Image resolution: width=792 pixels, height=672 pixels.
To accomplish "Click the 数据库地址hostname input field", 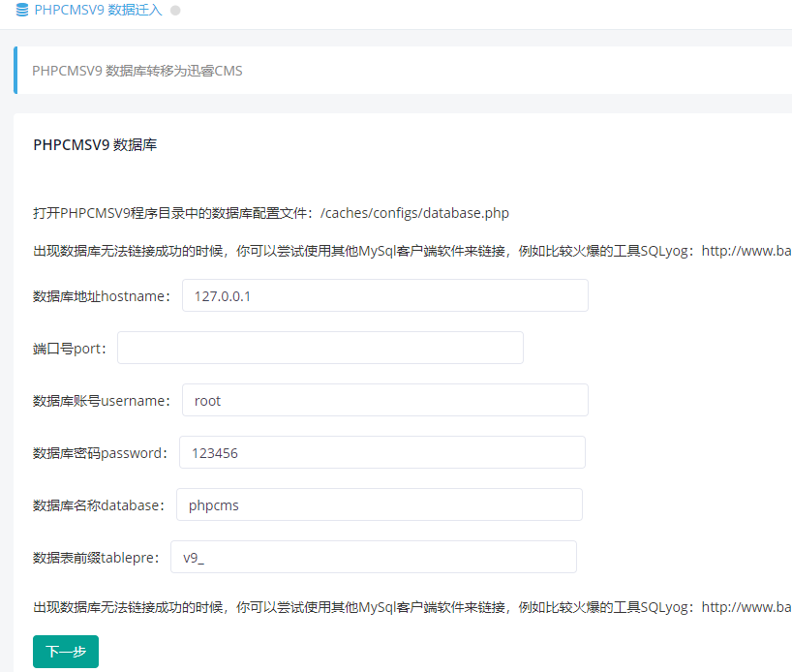I will click(385, 295).
